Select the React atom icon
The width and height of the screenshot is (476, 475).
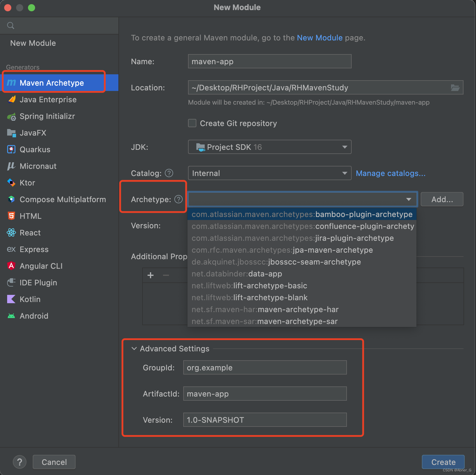click(11, 232)
